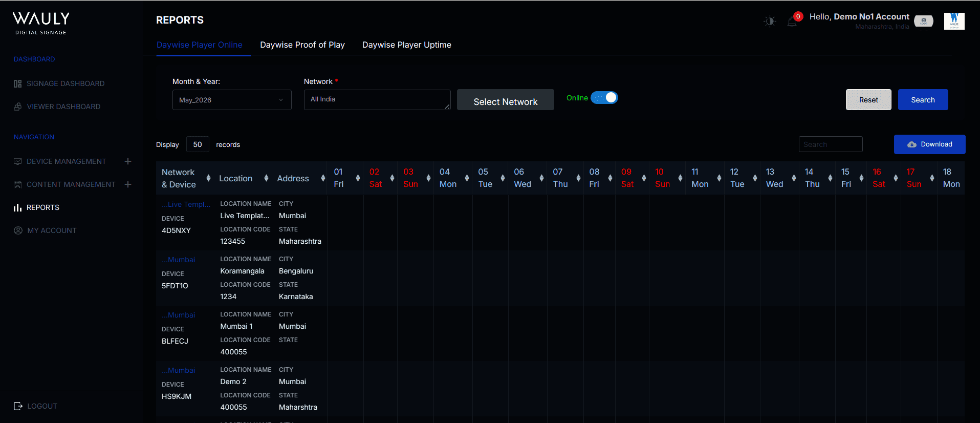Toggle the Online switch off
980x423 pixels.
(x=604, y=98)
